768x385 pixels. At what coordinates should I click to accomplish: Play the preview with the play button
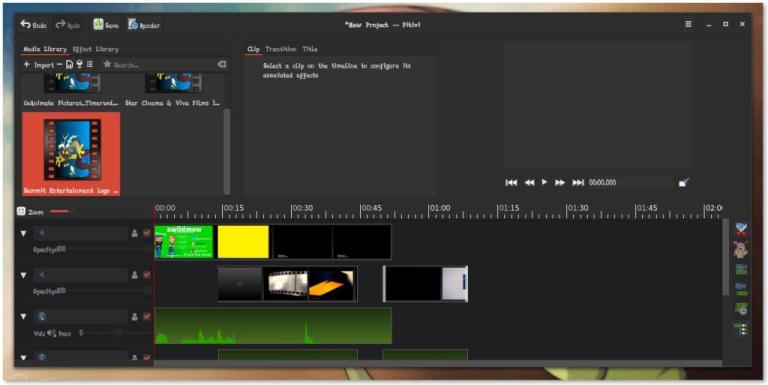(544, 182)
